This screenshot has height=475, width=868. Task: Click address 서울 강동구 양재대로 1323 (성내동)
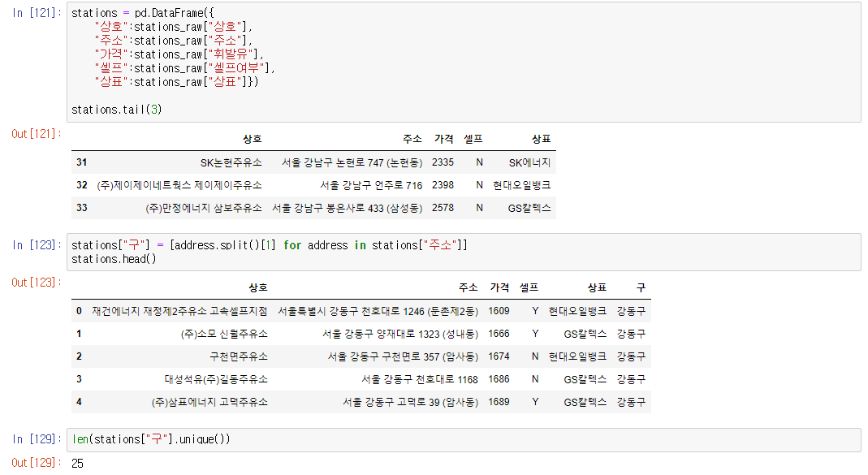pos(400,334)
